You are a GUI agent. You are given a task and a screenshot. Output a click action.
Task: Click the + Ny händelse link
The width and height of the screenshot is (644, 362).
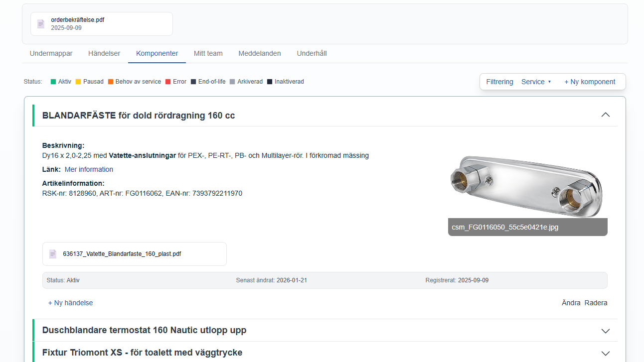(x=70, y=303)
